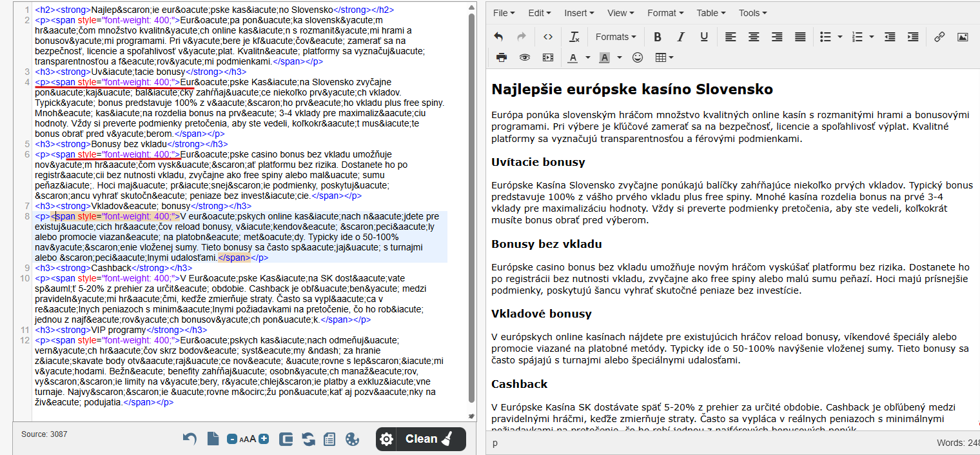Apply the current background highlight color
Screen dimensions: 980x455
coord(604,57)
